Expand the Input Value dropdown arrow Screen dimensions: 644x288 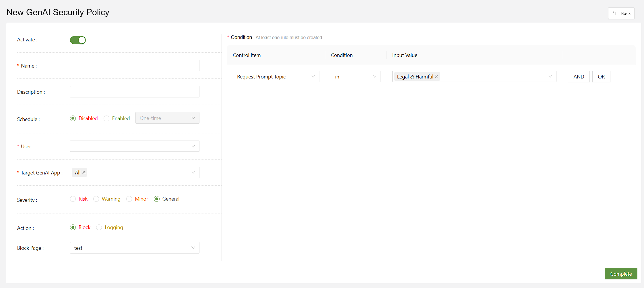point(550,76)
